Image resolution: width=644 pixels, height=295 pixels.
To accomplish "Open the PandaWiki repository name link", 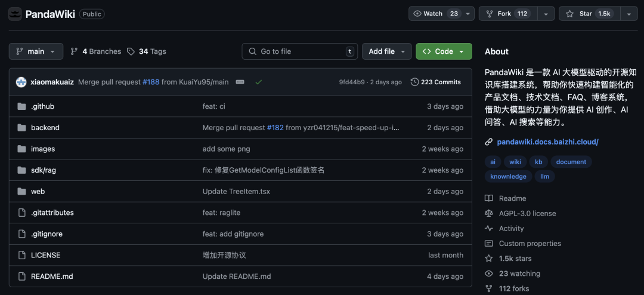I will pos(50,14).
